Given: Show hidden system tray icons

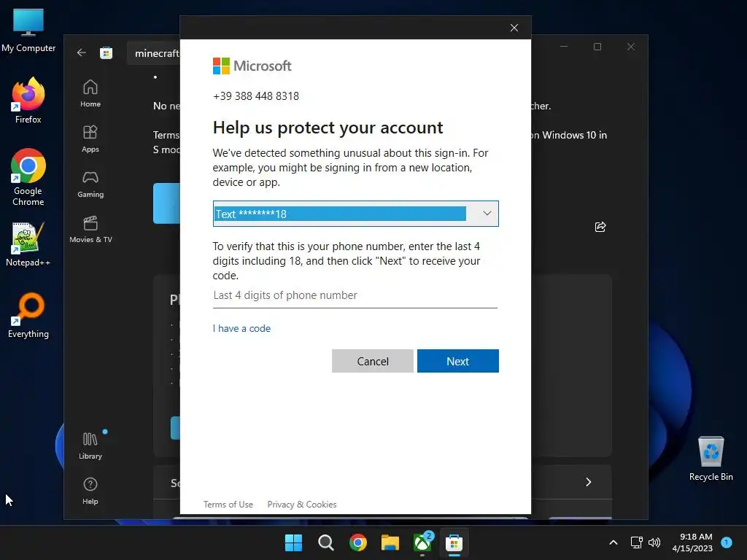Looking at the screenshot, I should (x=614, y=542).
